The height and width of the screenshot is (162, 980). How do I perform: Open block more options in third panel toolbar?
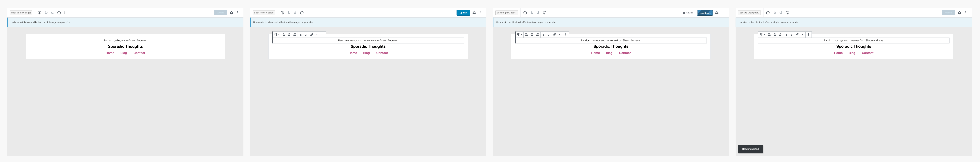pyautogui.click(x=566, y=35)
